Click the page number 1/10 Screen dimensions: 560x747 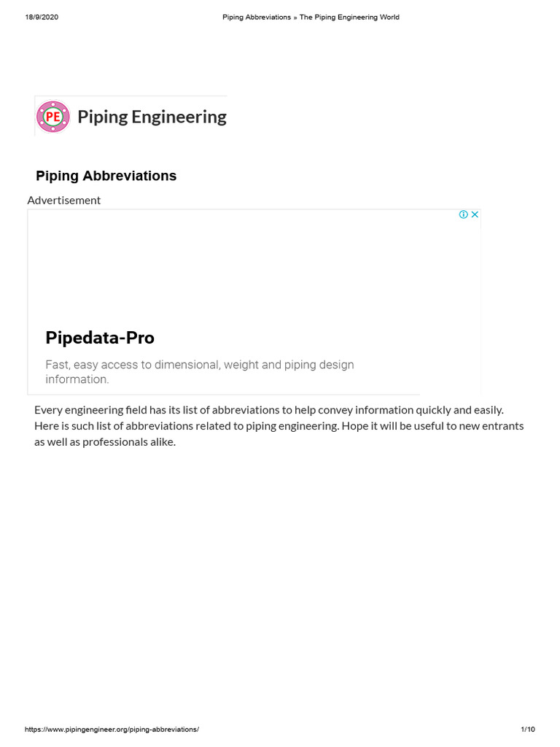(528, 729)
